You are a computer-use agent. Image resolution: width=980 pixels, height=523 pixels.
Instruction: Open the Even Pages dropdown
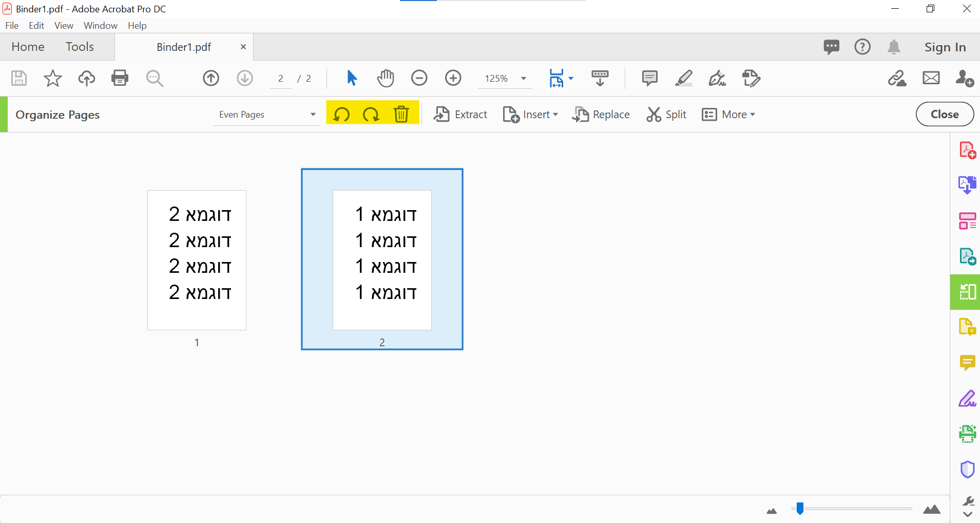[x=267, y=115]
